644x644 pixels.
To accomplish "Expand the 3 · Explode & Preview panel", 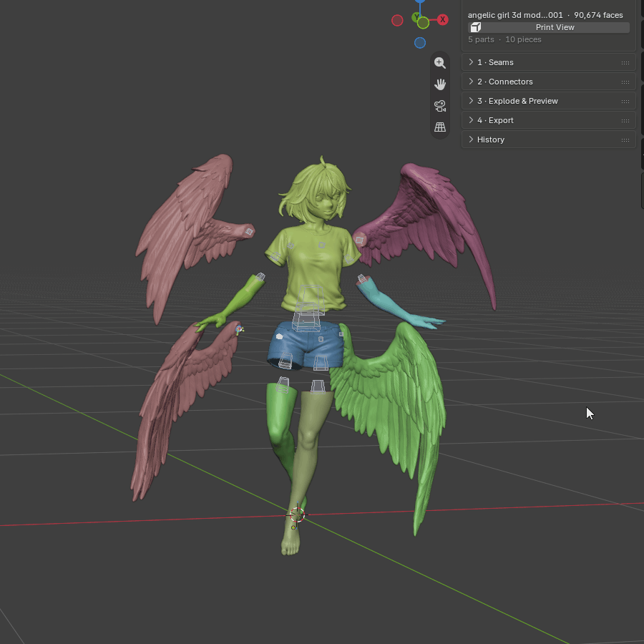I will click(x=549, y=101).
